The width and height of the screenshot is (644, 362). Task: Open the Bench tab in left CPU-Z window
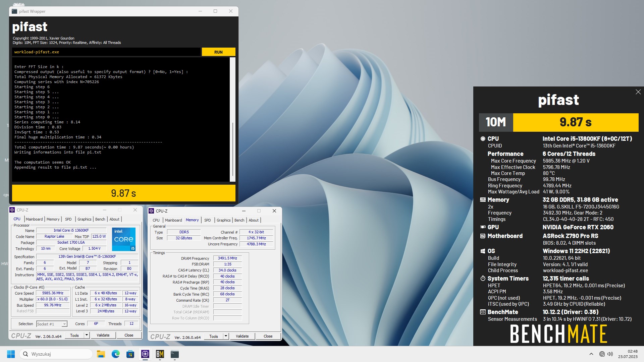click(100, 219)
